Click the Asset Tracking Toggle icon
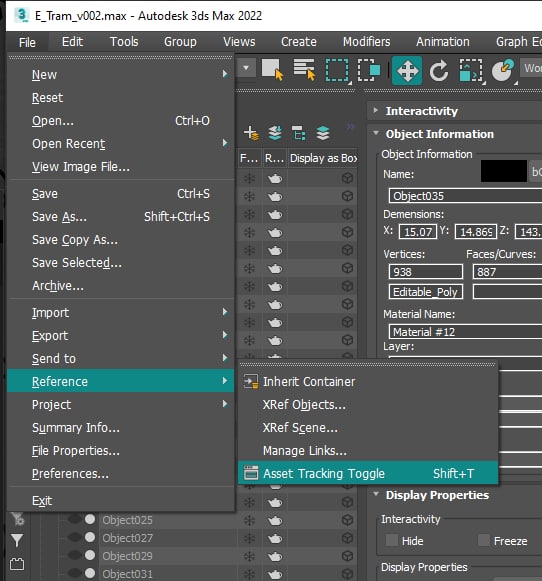 [250, 473]
